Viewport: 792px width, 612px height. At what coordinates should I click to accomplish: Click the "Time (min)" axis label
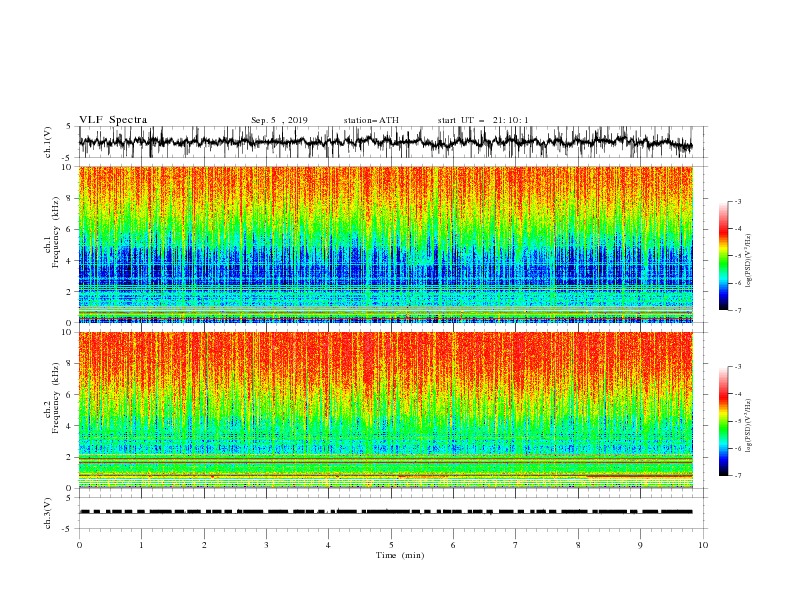pyautogui.click(x=400, y=555)
